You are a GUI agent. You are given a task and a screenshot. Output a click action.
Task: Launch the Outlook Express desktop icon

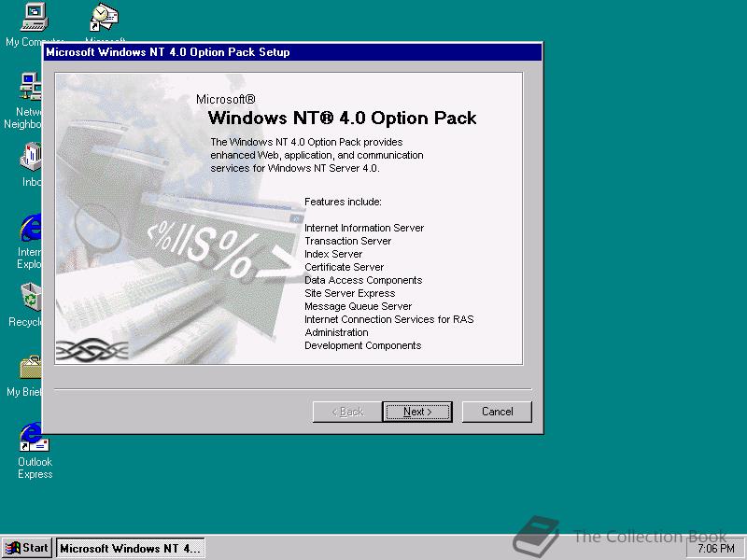tap(35, 437)
